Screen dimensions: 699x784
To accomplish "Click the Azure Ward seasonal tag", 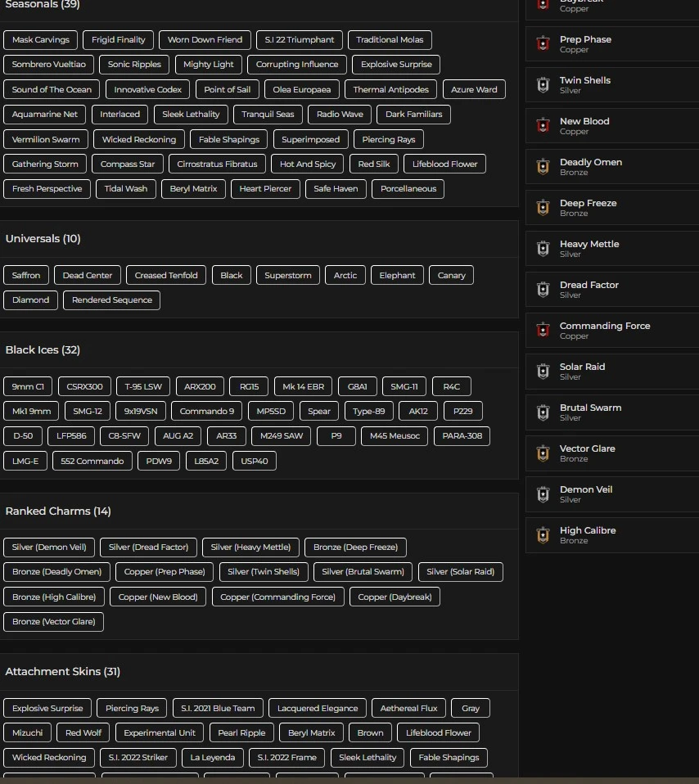I will tap(474, 90).
